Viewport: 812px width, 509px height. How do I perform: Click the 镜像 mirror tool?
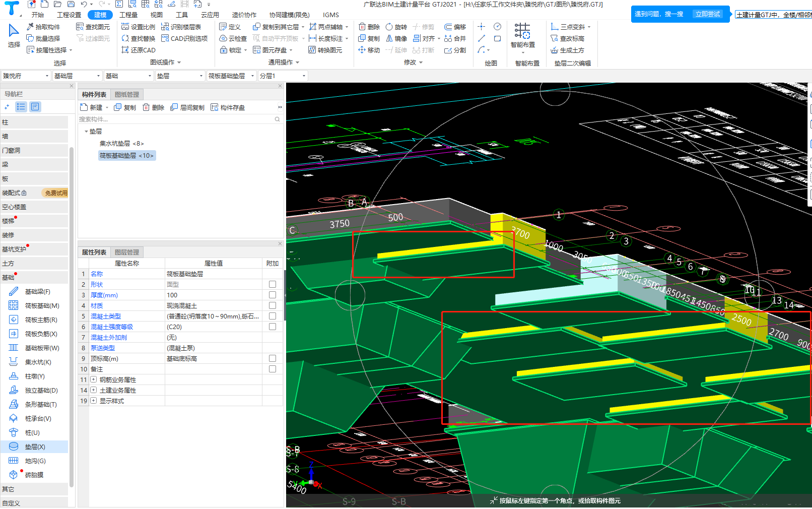(396, 38)
